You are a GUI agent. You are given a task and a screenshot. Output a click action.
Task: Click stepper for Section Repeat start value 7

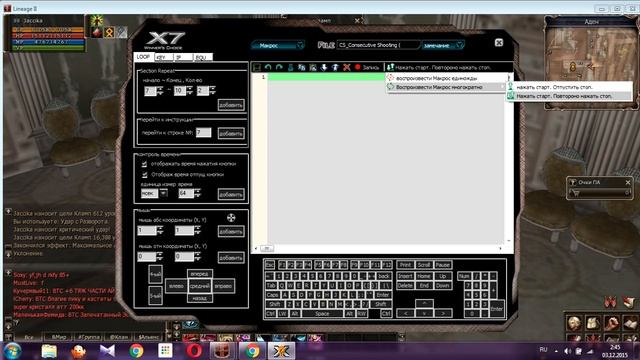coord(160,91)
